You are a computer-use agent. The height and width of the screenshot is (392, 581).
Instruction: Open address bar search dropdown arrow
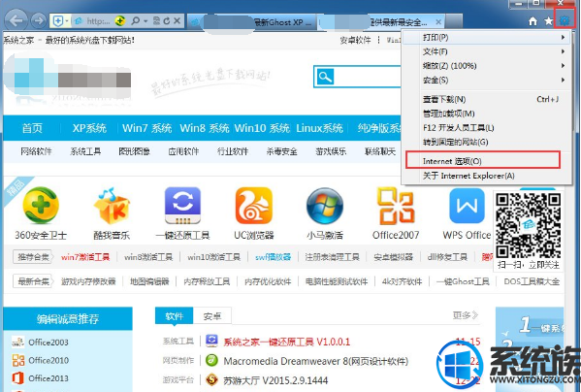(145, 21)
